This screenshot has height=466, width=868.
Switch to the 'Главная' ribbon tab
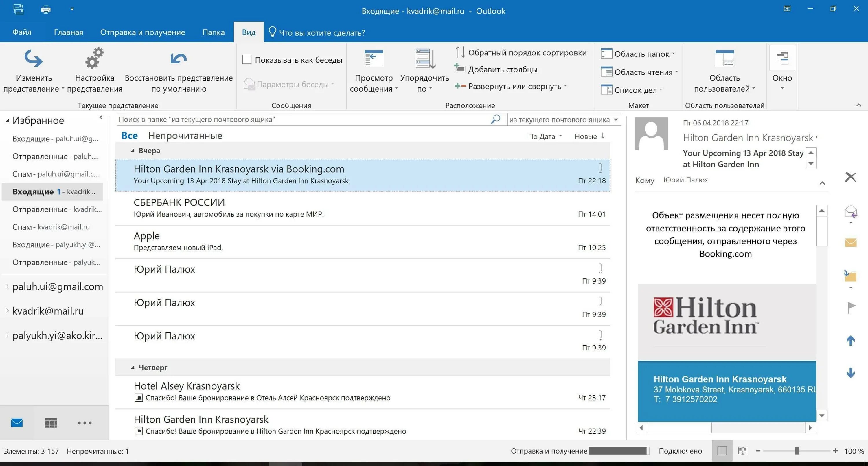[x=68, y=32]
